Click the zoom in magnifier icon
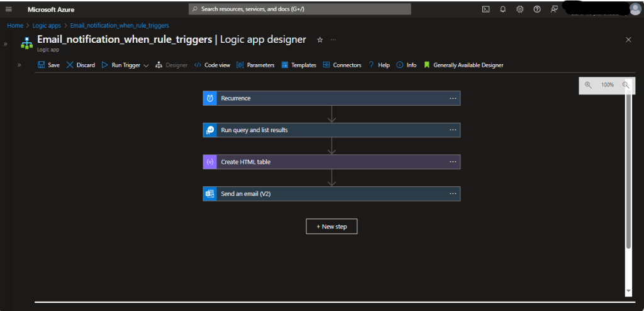This screenshot has width=644, height=311. tap(588, 85)
